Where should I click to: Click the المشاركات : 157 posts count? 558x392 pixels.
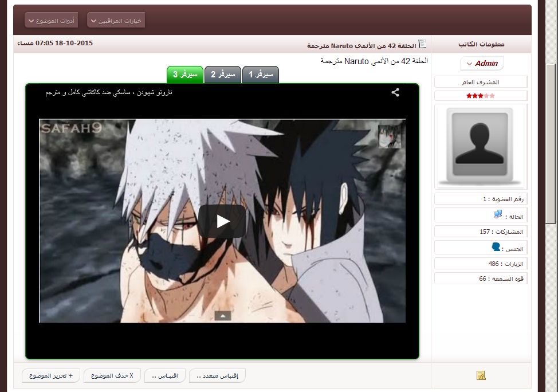481,232
